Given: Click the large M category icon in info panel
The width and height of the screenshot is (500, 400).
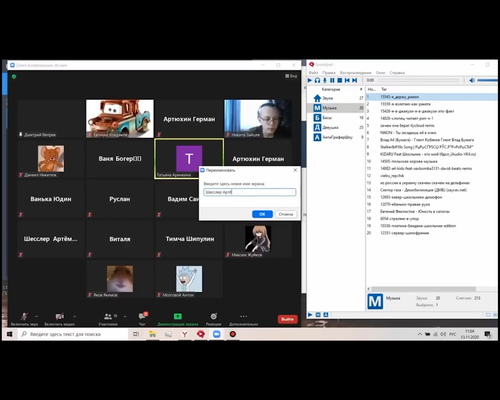Looking at the screenshot, I should coord(375,301).
